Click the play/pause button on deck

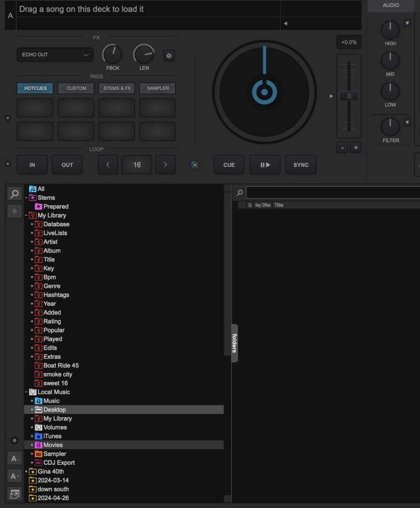[265, 165]
